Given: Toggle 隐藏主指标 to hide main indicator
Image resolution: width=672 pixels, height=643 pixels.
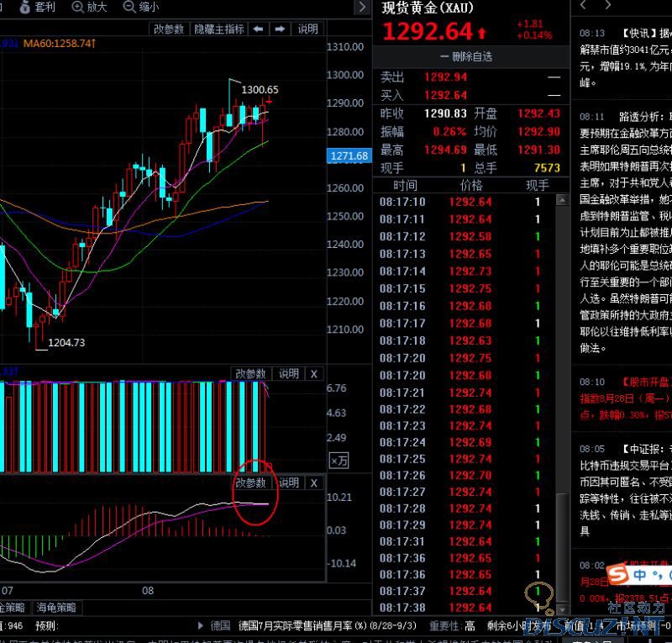Looking at the screenshot, I should [x=218, y=29].
